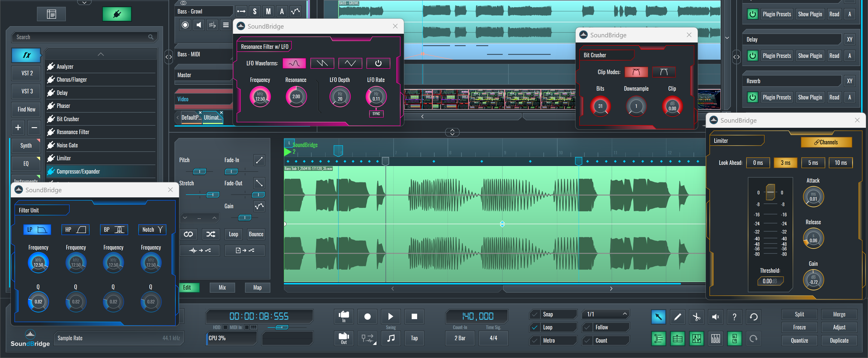This screenshot has width=868, height=358.
Task: Click the question mark help tool
Action: (734, 317)
